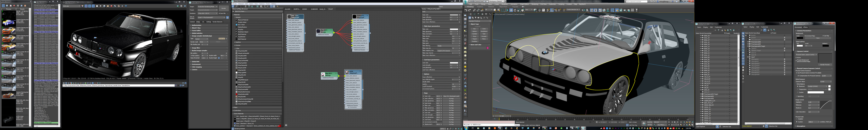The image size is (868, 130).
Task: Toggle eye icon for PhysCamera008 row
Action: pyautogui.click(x=701, y=99)
